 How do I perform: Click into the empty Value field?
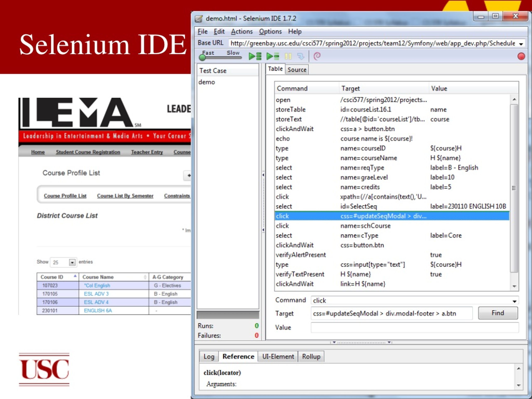[415, 328]
